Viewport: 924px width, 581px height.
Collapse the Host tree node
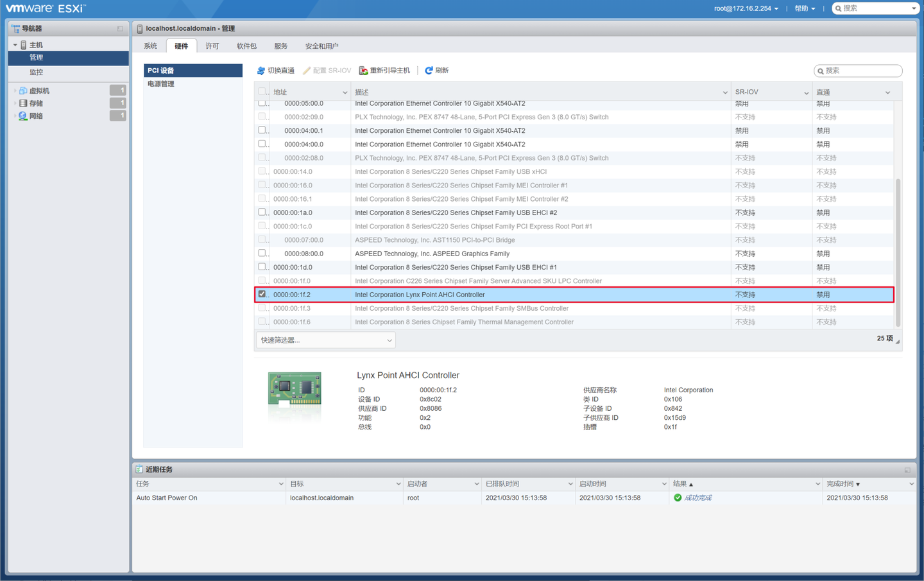(15, 45)
